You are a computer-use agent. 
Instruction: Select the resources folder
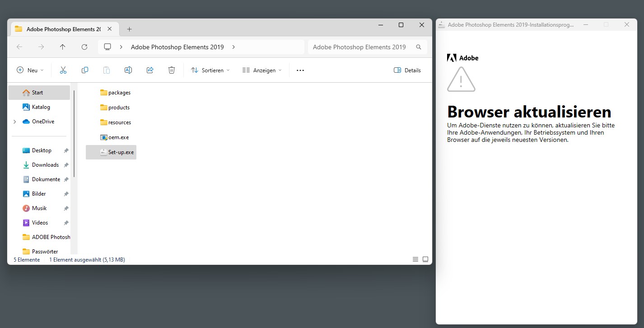pyautogui.click(x=116, y=122)
